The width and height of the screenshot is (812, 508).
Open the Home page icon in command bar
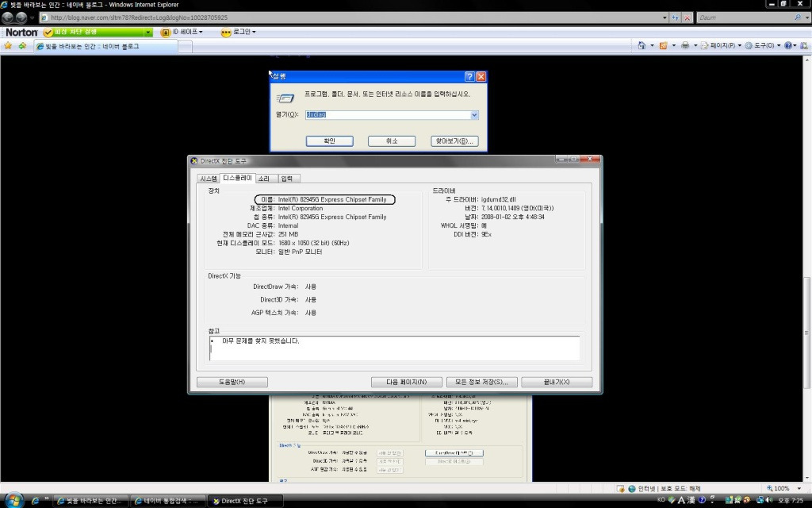pos(642,45)
